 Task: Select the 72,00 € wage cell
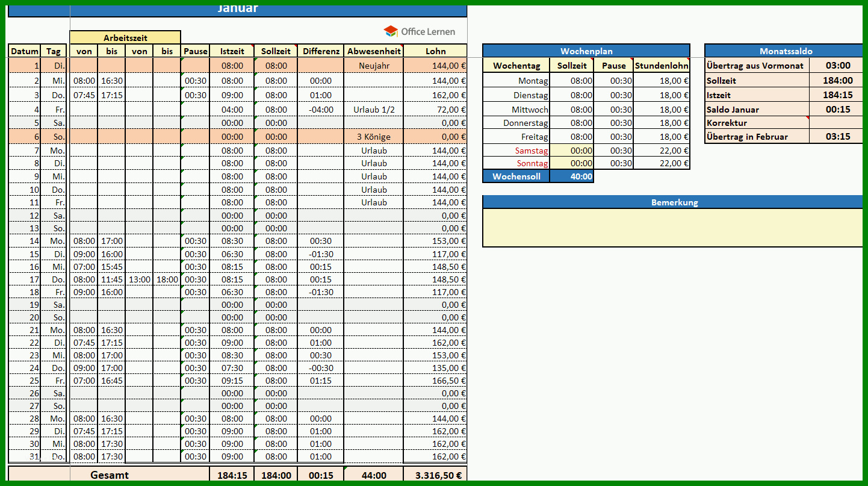point(435,110)
